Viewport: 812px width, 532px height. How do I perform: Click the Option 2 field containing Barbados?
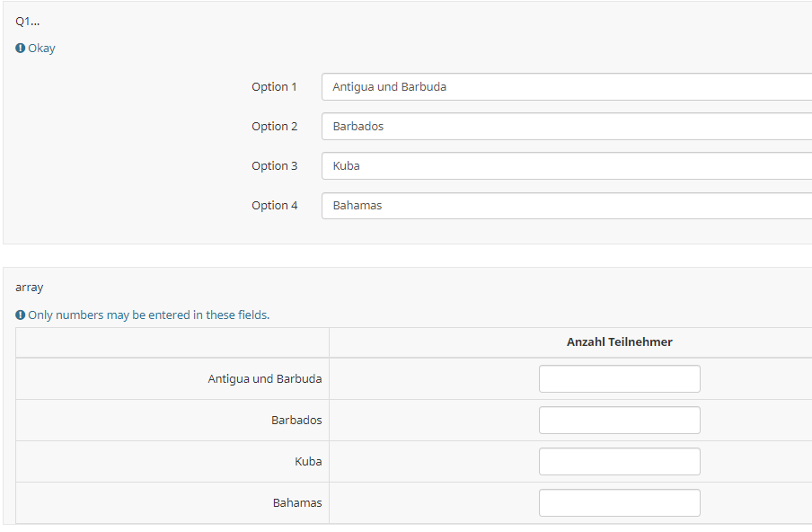point(566,127)
